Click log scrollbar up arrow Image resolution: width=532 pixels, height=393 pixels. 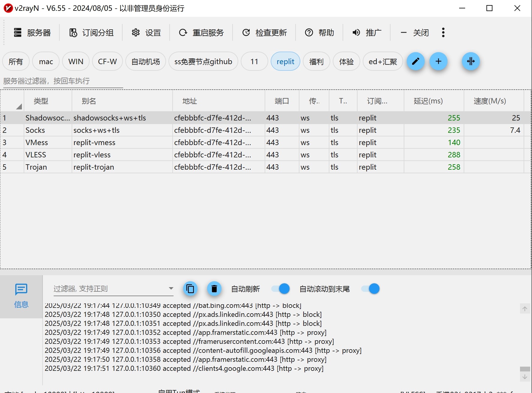click(525, 308)
